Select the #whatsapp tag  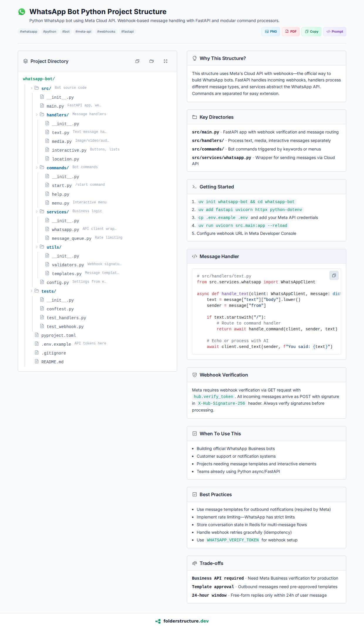tap(28, 31)
